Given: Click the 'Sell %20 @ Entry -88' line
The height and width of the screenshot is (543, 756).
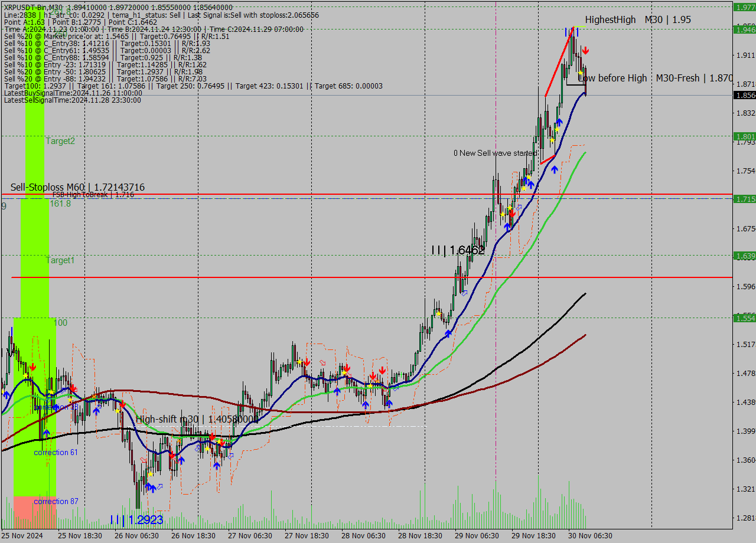Looking at the screenshot, I should 105,78.
